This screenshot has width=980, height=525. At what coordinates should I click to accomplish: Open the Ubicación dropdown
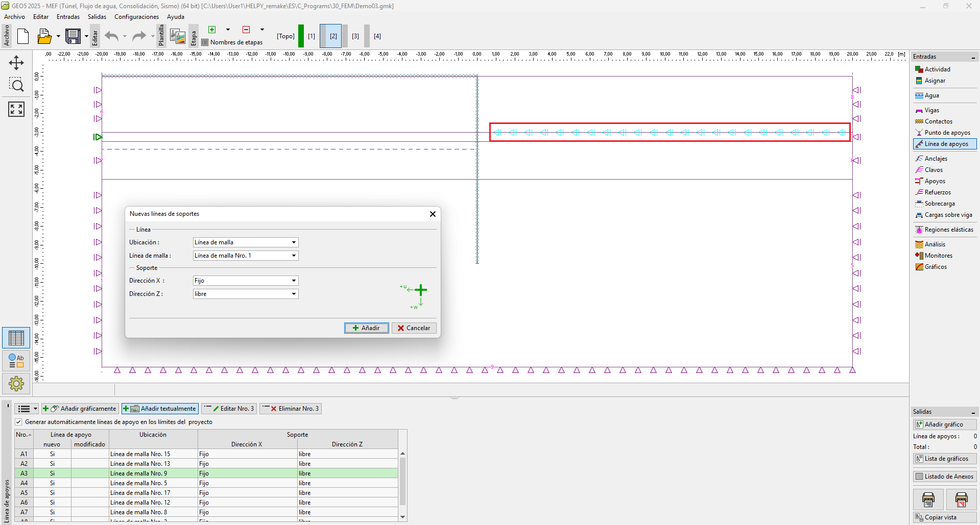(x=246, y=242)
